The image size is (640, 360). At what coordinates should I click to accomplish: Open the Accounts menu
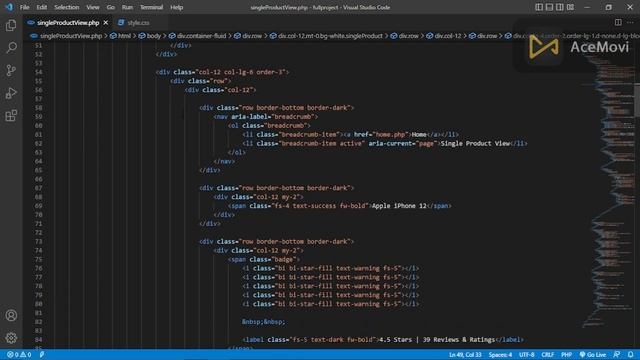[11, 315]
